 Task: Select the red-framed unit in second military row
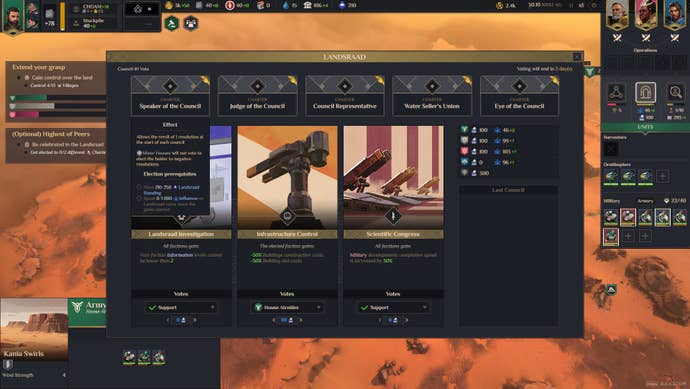(x=611, y=237)
